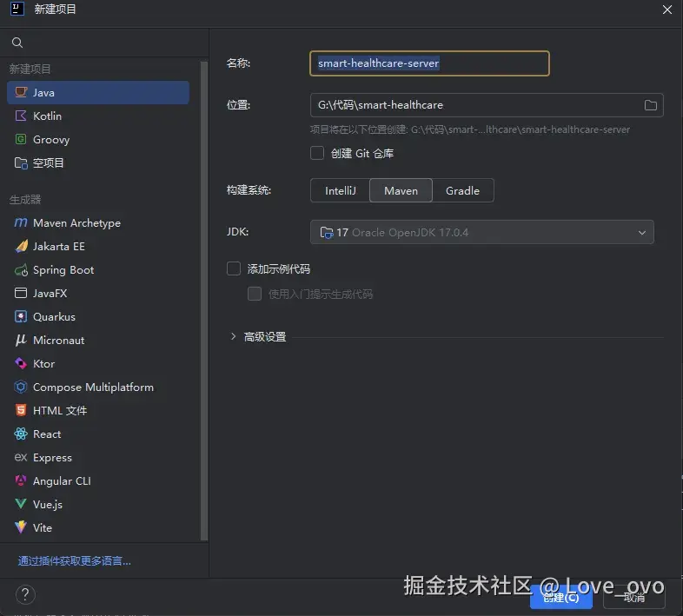Choose the Gradle build system
The height and width of the screenshot is (616, 683).
[x=462, y=190]
